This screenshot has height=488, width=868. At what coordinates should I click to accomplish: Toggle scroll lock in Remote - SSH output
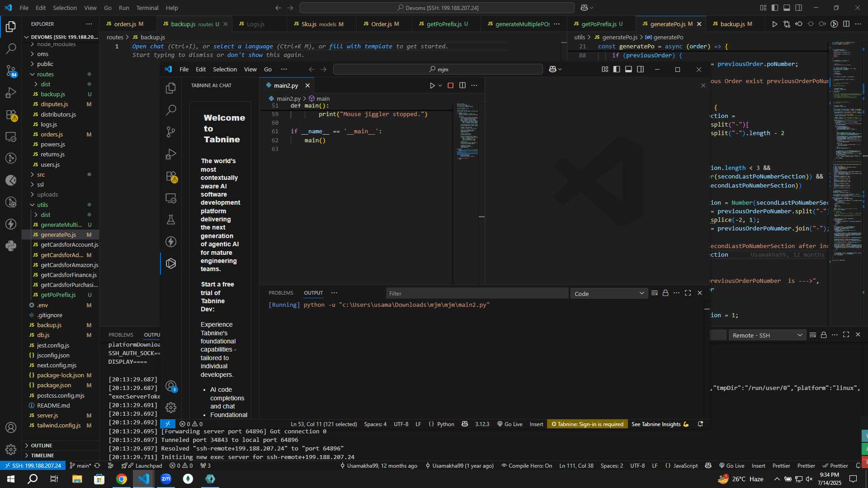tap(824, 335)
